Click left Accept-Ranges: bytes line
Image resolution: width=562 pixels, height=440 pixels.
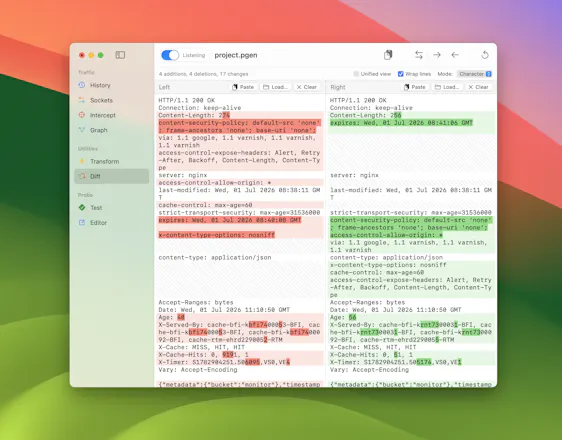click(x=196, y=302)
